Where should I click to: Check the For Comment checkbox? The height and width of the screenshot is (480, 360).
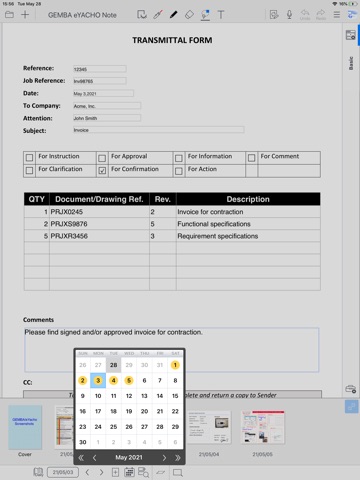point(252,157)
